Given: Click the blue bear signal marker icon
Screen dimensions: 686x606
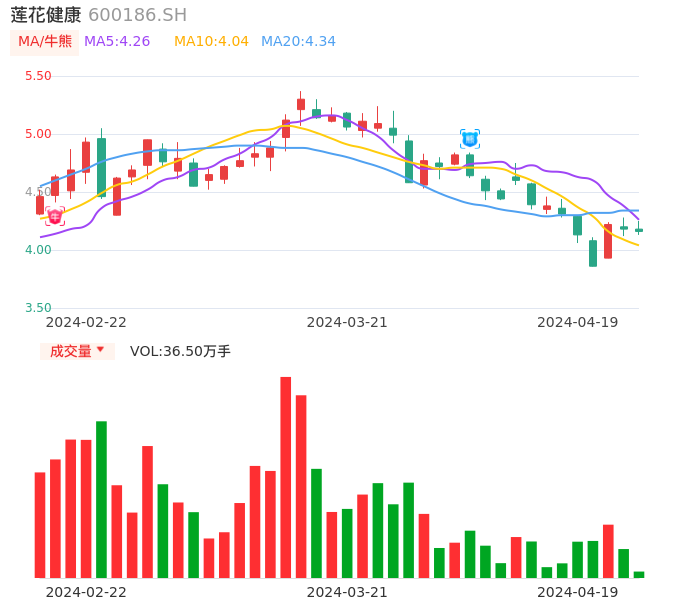Looking at the screenshot, I should [470, 139].
